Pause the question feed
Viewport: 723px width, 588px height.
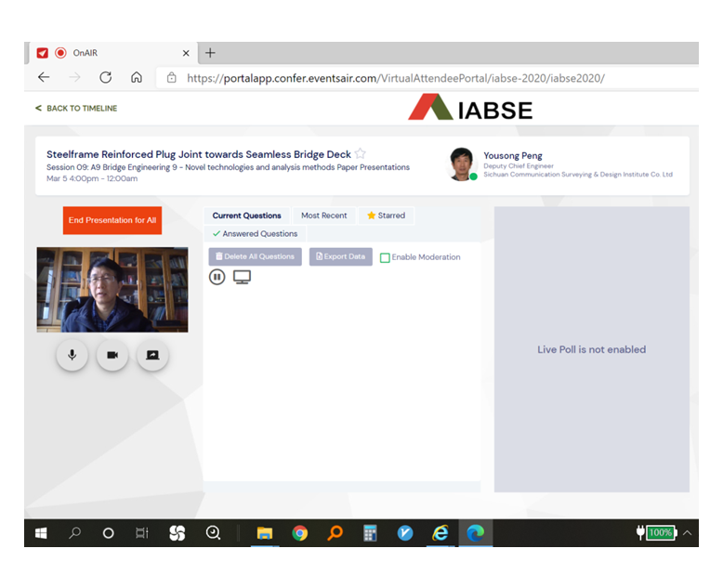[217, 277]
